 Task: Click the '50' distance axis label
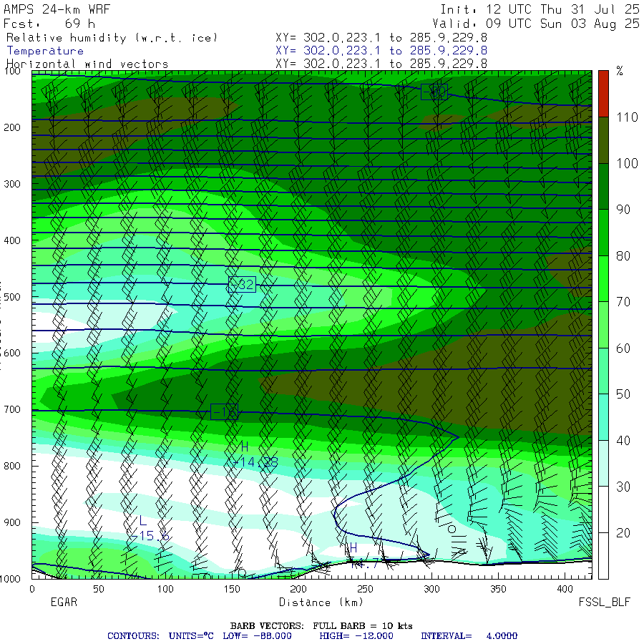99,589
